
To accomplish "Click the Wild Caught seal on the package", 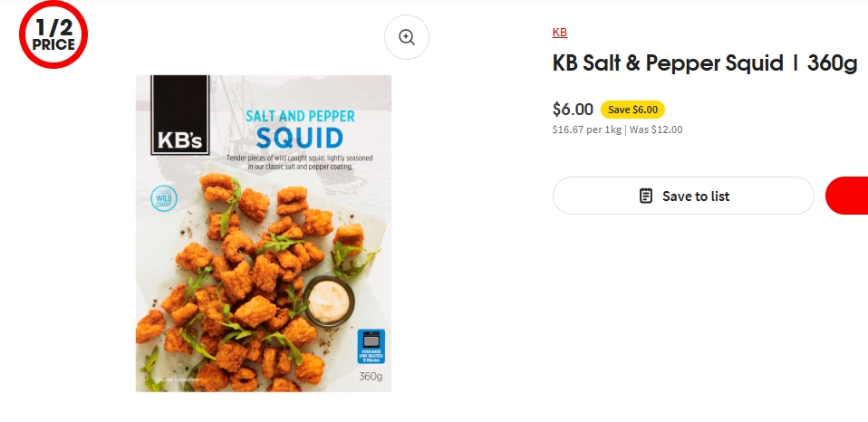I will point(164,199).
